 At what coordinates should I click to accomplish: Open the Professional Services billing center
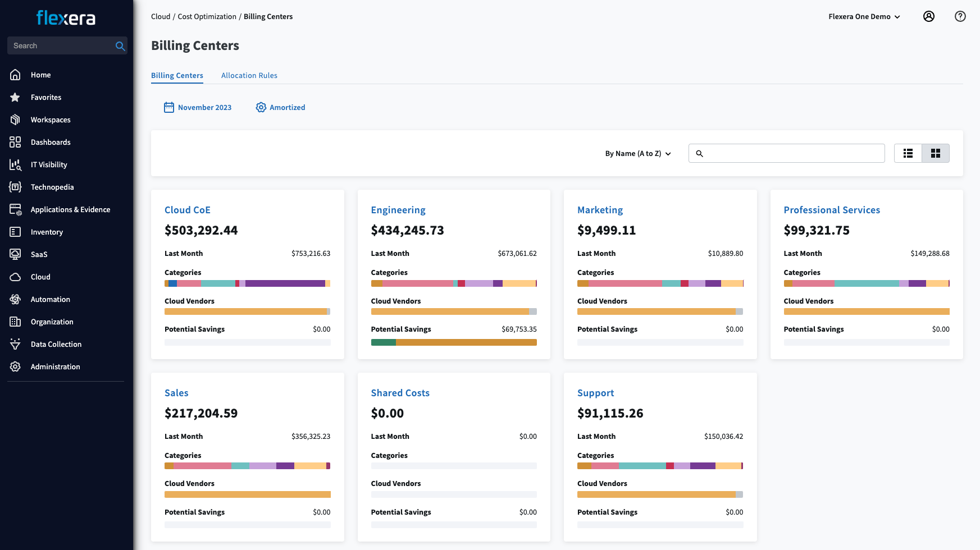[831, 210]
